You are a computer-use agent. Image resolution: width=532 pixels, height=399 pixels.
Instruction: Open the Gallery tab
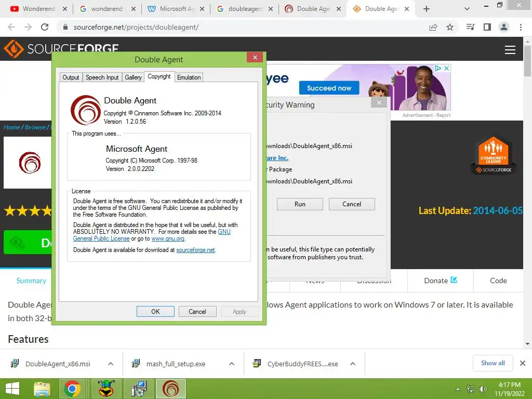pyautogui.click(x=133, y=77)
